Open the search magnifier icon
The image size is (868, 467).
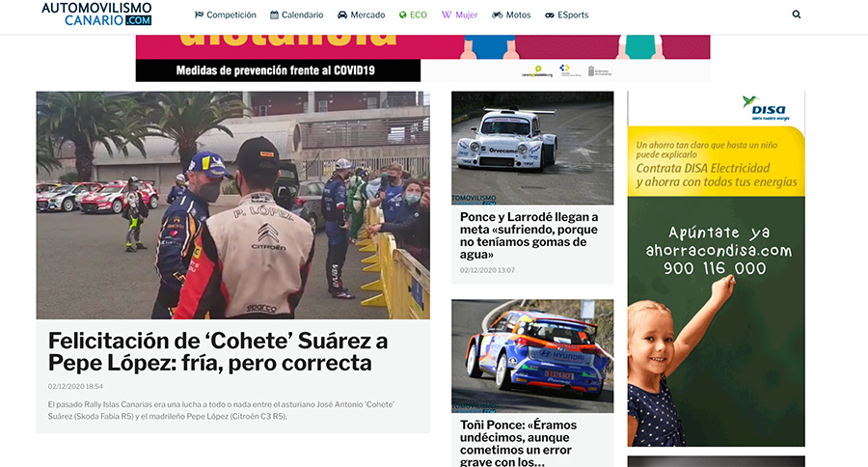[x=796, y=14]
